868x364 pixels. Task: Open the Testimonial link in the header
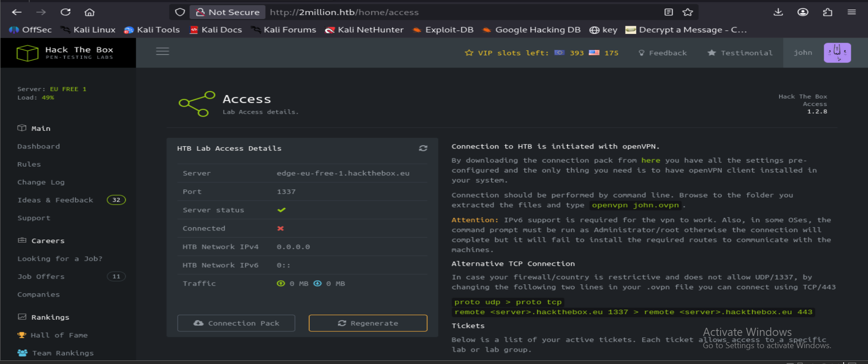[740, 53]
